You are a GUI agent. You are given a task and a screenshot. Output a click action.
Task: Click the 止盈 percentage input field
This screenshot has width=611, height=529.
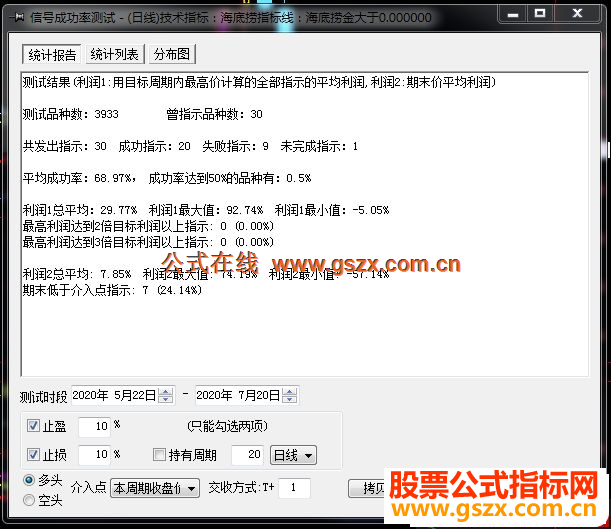click(94, 427)
